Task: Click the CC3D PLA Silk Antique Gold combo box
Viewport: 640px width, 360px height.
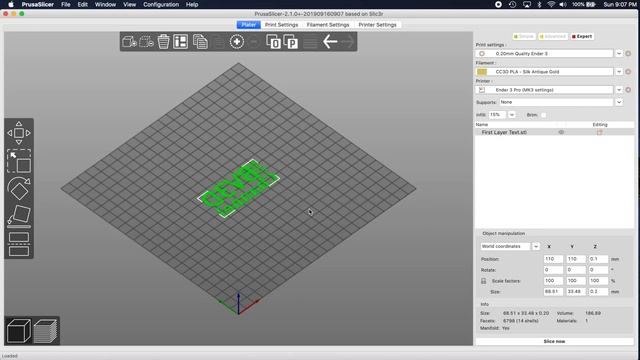Action: click(x=544, y=72)
